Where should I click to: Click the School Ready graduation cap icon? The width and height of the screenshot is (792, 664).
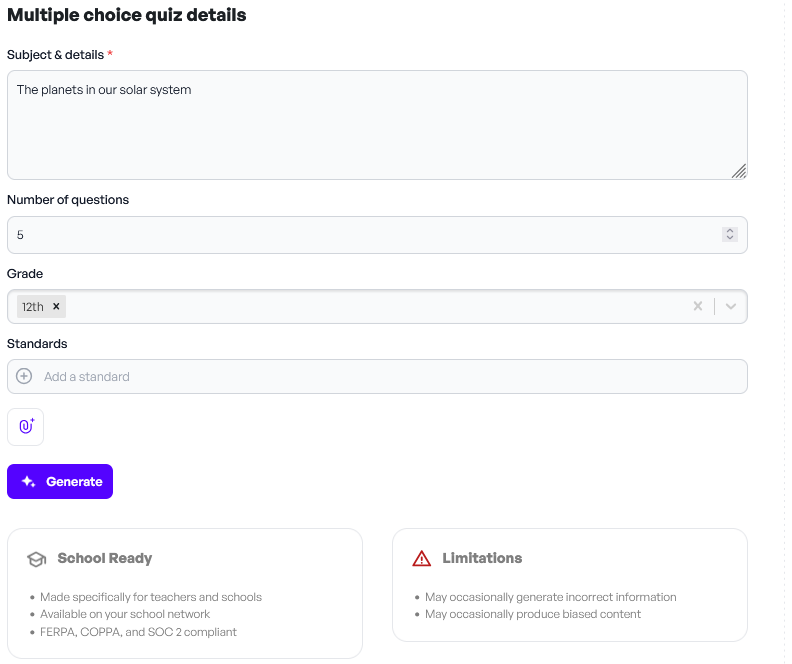pos(37,559)
